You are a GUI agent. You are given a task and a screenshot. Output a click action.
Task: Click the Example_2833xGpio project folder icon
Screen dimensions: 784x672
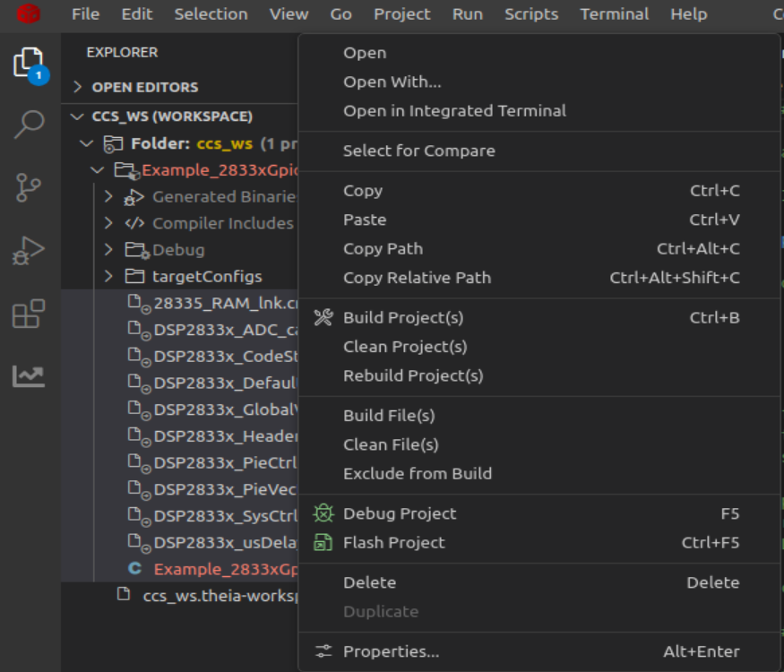pos(127,171)
